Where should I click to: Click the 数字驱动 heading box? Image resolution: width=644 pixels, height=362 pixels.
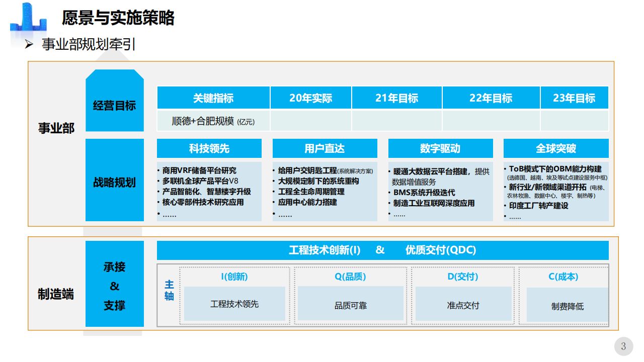tap(440, 148)
